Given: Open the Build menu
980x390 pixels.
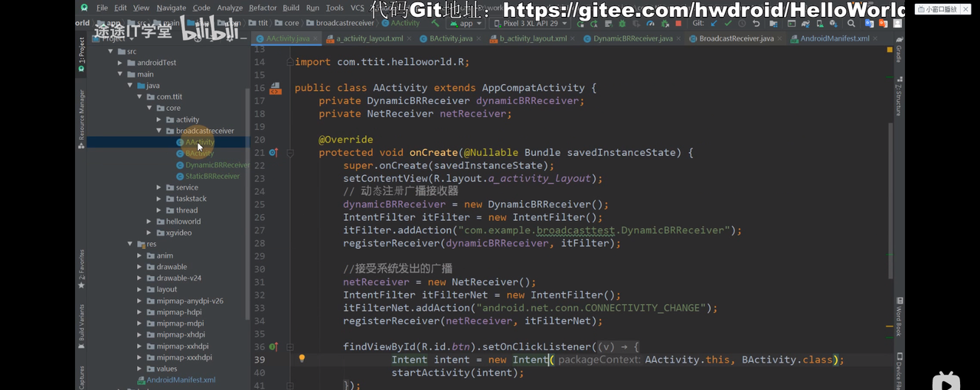Looking at the screenshot, I should coord(291,8).
